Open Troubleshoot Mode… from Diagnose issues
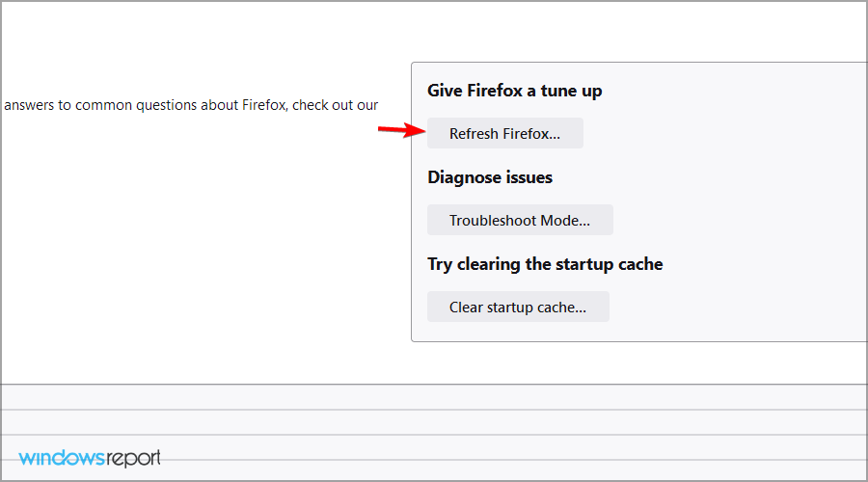Image resolution: width=868 pixels, height=482 pixels. point(520,220)
